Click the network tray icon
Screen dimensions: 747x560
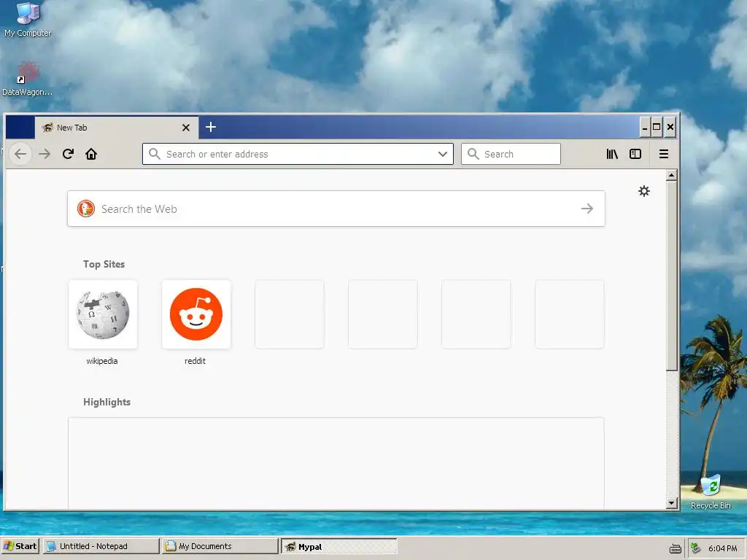[x=696, y=548]
